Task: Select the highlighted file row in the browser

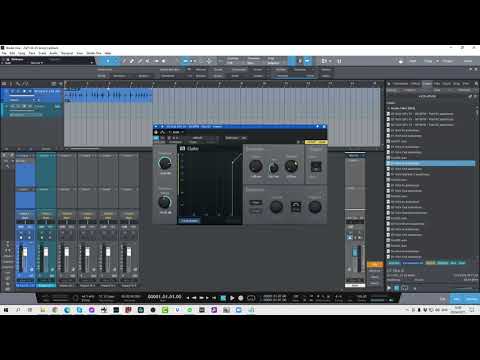Action: click(x=431, y=163)
